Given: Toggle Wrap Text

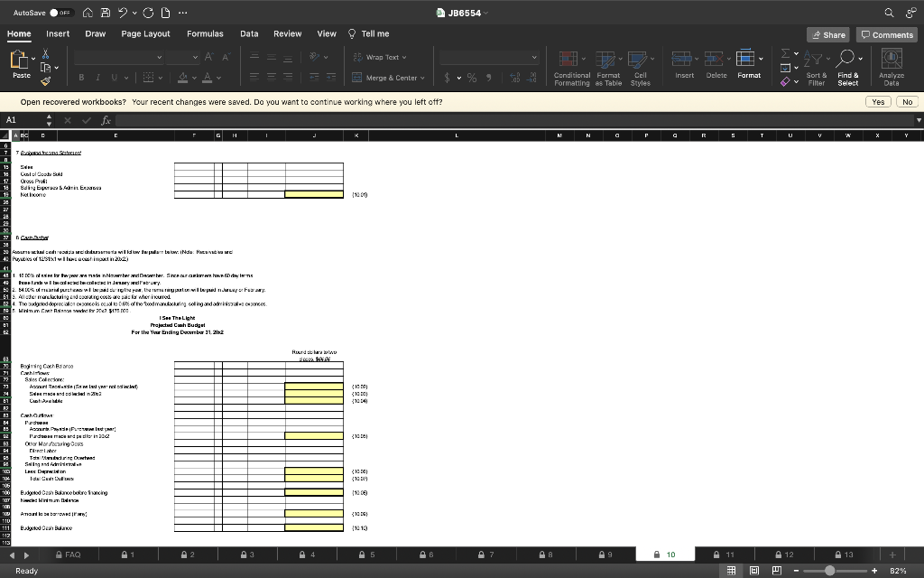Looking at the screenshot, I should point(380,57).
